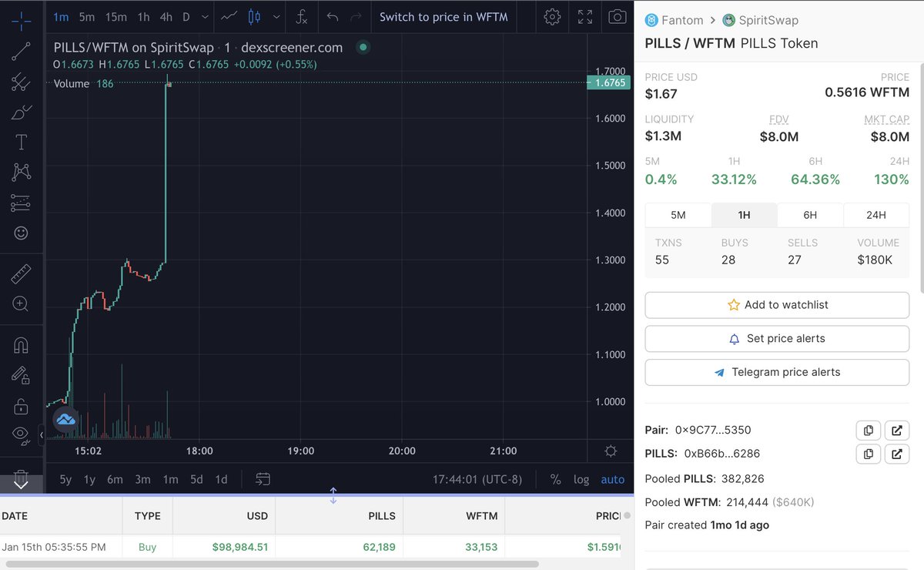Select the ruler measure tool
The height and width of the screenshot is (570, 924).
pos(21,273)
